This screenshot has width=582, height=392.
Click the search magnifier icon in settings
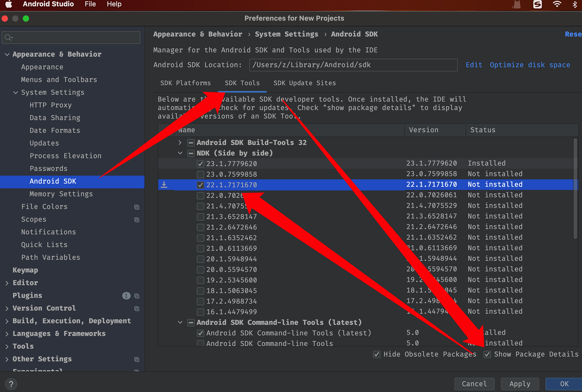click(x=8, y=38)
